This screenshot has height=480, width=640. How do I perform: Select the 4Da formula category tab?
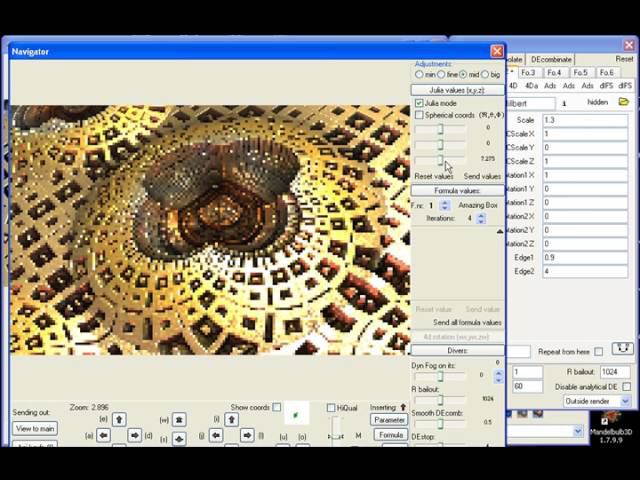click(x=531, y=86)
